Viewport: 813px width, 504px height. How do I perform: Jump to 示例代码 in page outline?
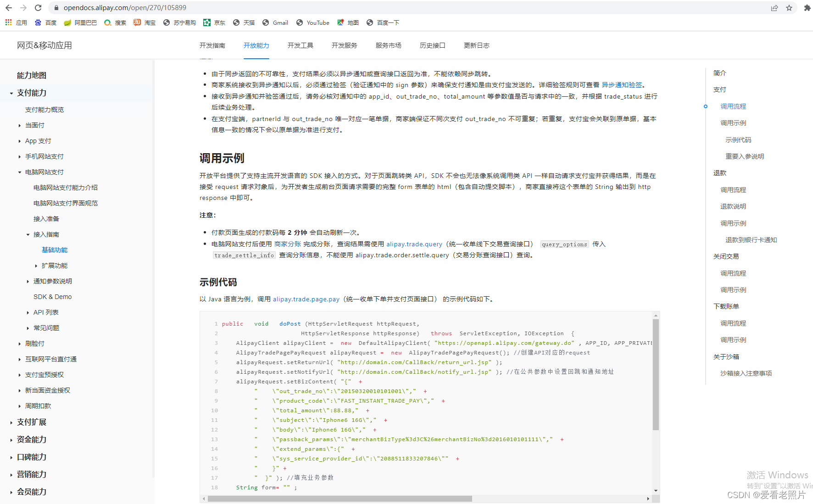pos(738,140)
